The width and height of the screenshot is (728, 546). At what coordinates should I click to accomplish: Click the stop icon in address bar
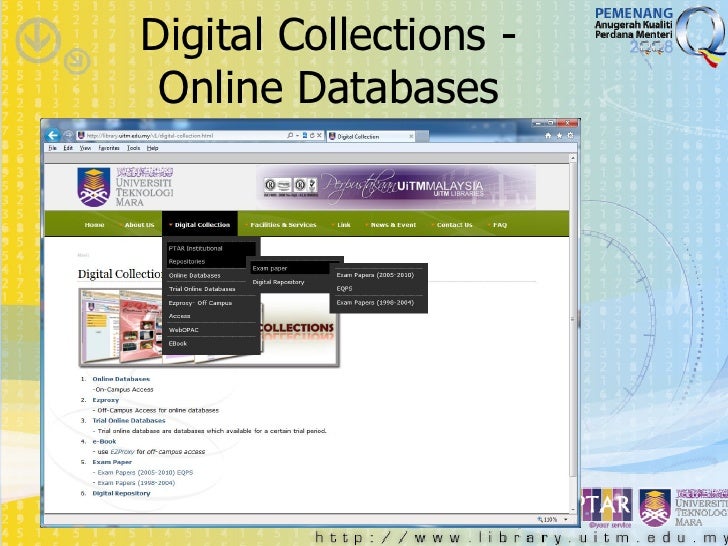pos(319,136)
